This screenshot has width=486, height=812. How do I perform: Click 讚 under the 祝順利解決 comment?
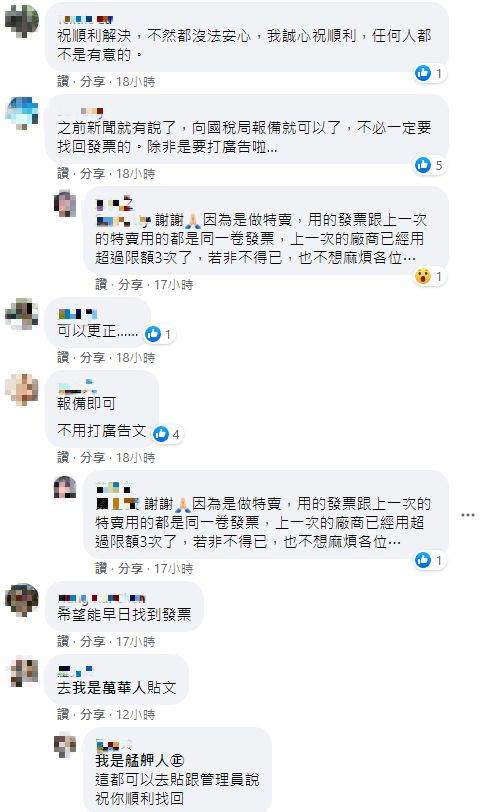tap(63, 82)
